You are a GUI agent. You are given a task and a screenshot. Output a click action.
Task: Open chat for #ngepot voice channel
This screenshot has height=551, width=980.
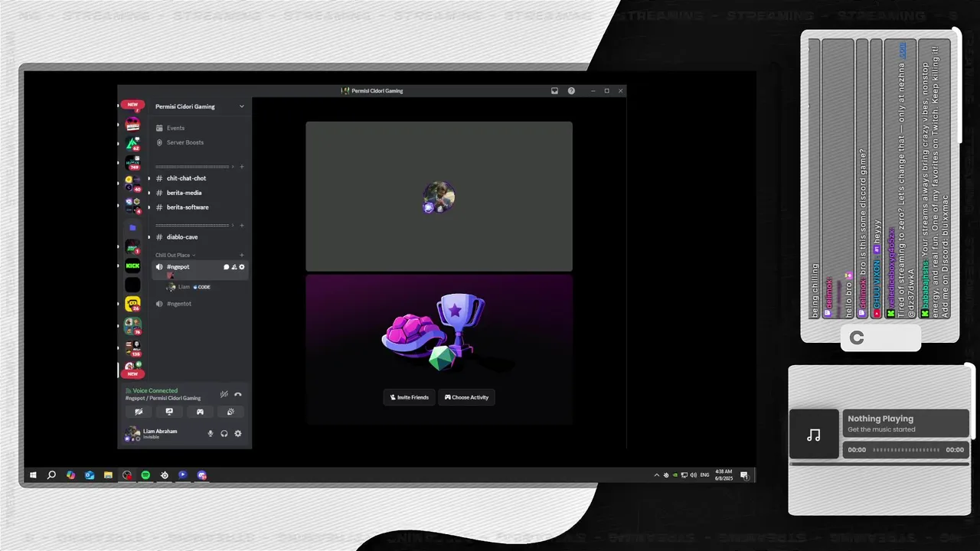pyautogui.click(x=226, y=267)
